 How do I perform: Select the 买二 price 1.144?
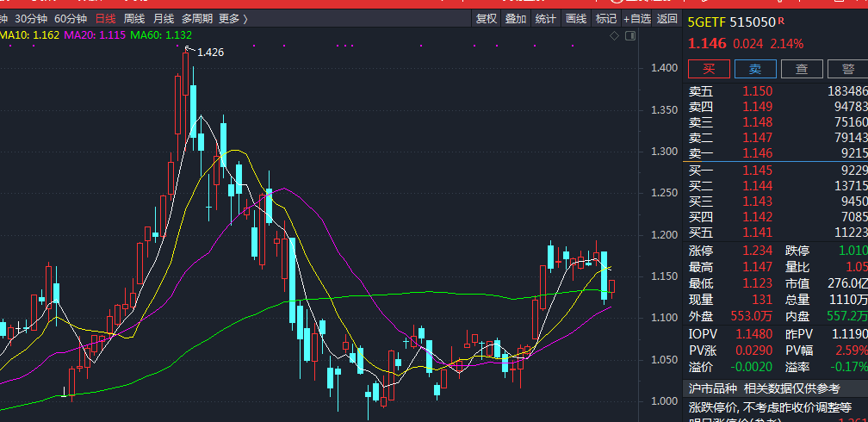point(757,186)
